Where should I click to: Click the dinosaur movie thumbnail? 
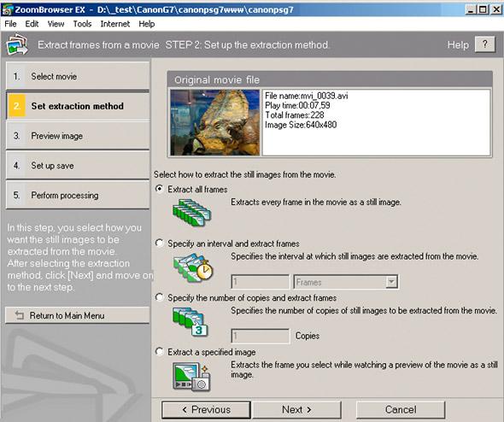[215, 122]
